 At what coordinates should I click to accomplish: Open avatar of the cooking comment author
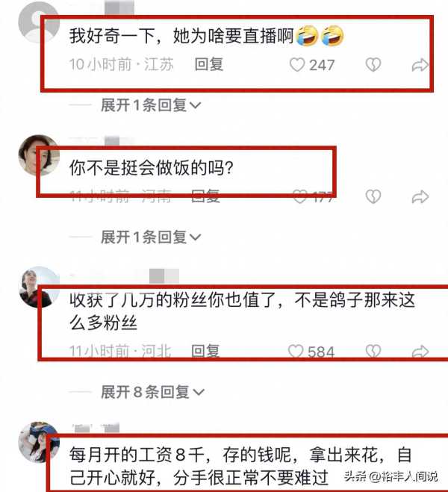point(39,155)
